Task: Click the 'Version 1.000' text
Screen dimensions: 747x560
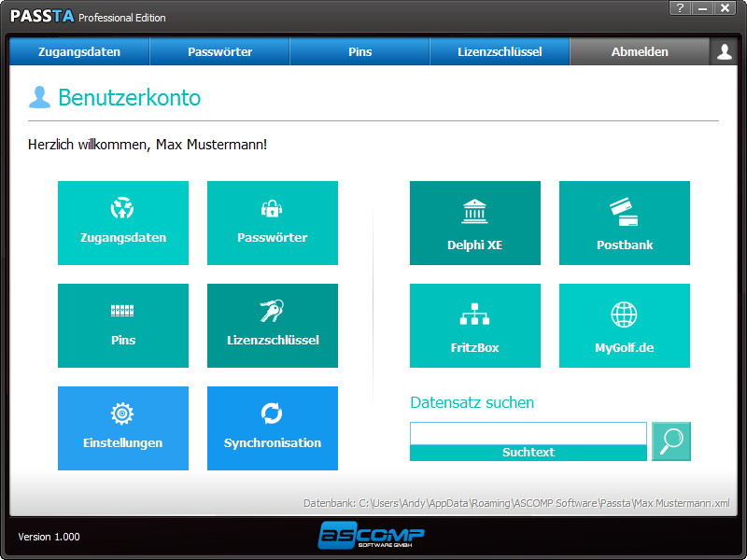Action: tap(49, 537)
